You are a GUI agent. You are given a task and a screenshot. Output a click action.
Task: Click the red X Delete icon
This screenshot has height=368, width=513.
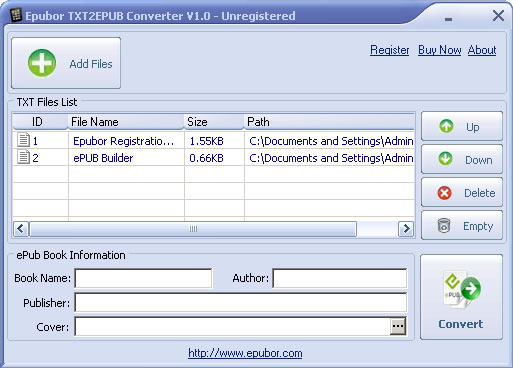click(444, 193)
